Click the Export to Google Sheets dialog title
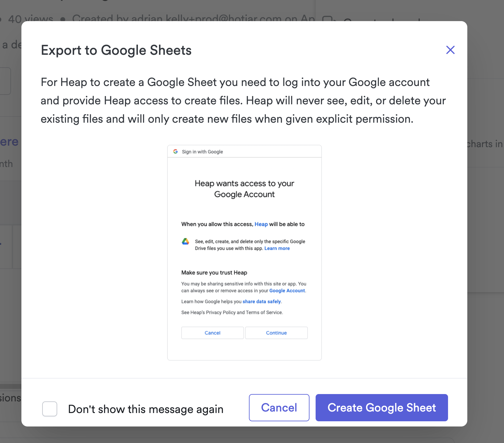The image size is (504, 443). (x=116, y=50)
